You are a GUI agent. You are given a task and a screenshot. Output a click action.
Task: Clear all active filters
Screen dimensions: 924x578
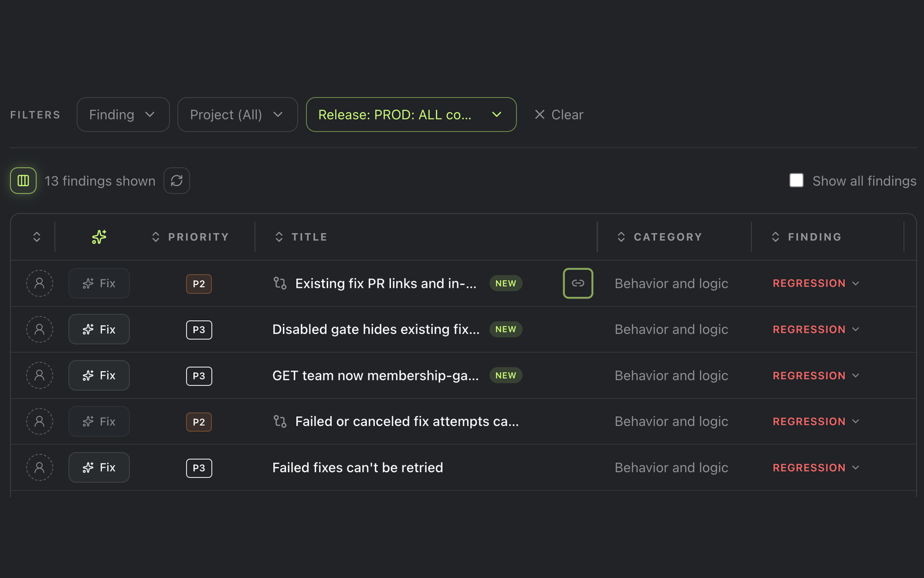[x=558, y=114]
